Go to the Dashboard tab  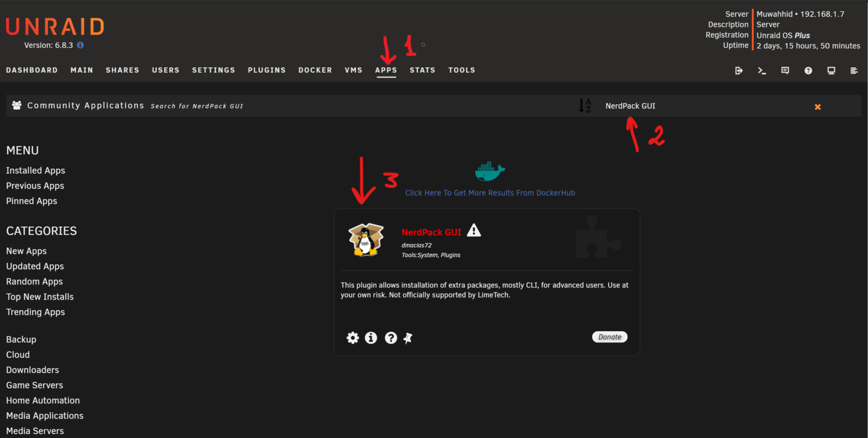click(32, 70)
